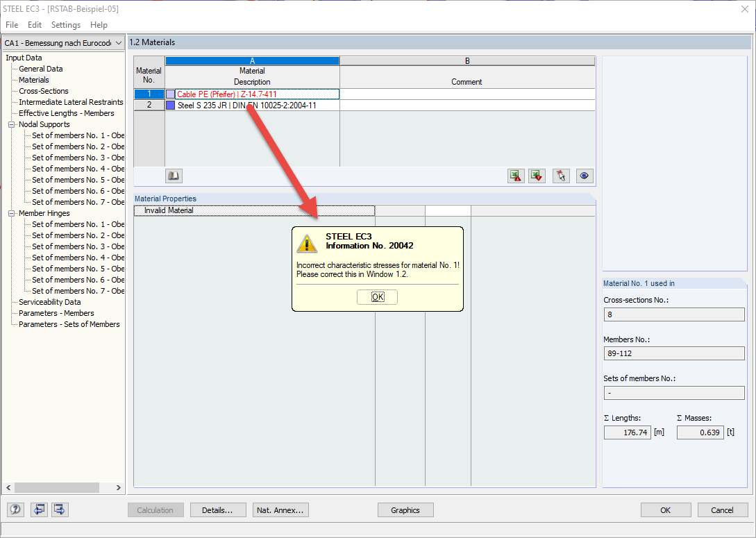Click the bottom-right OK button

(665, 510)
